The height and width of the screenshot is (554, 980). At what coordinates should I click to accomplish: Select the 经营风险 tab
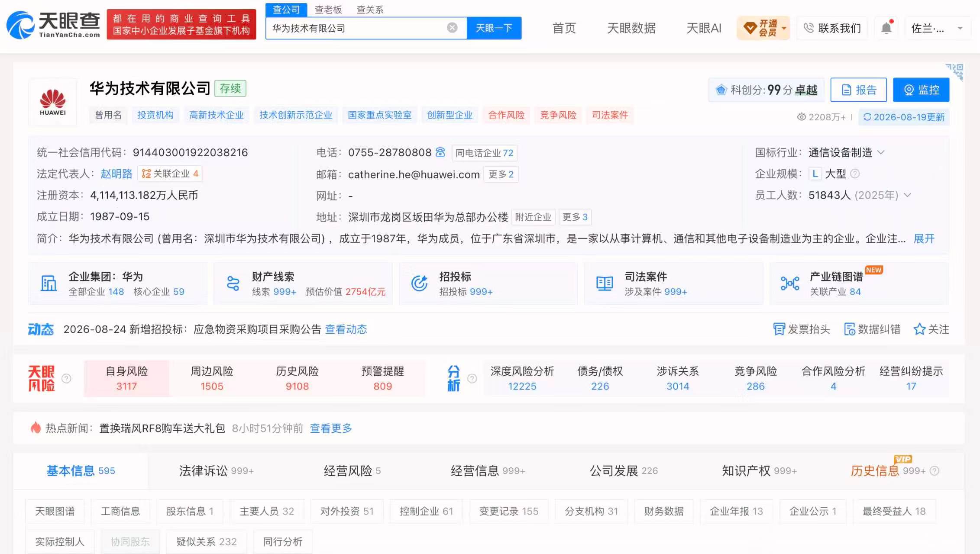352,471
